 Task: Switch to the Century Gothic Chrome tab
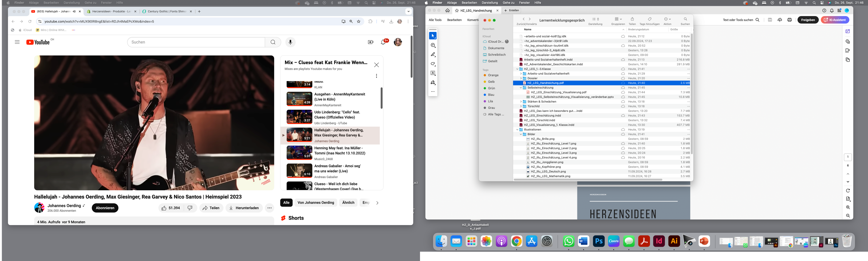167,11
